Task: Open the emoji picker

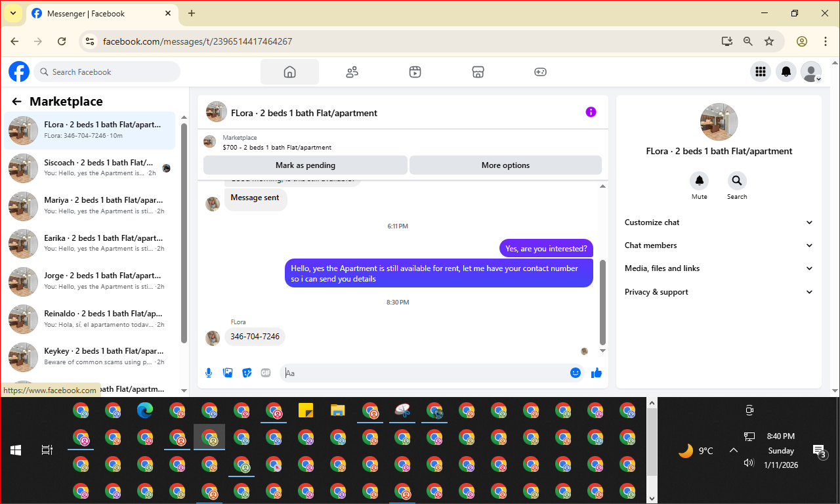Action: click(576, 373)
